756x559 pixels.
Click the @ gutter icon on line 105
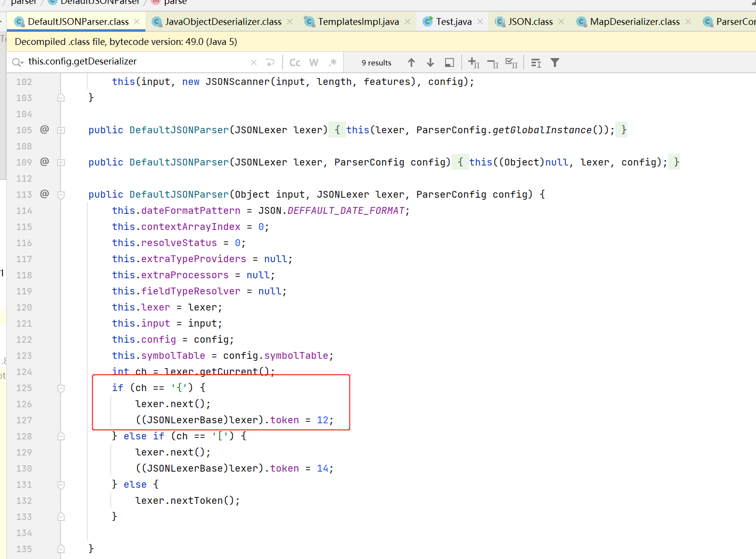coord(44,129)
